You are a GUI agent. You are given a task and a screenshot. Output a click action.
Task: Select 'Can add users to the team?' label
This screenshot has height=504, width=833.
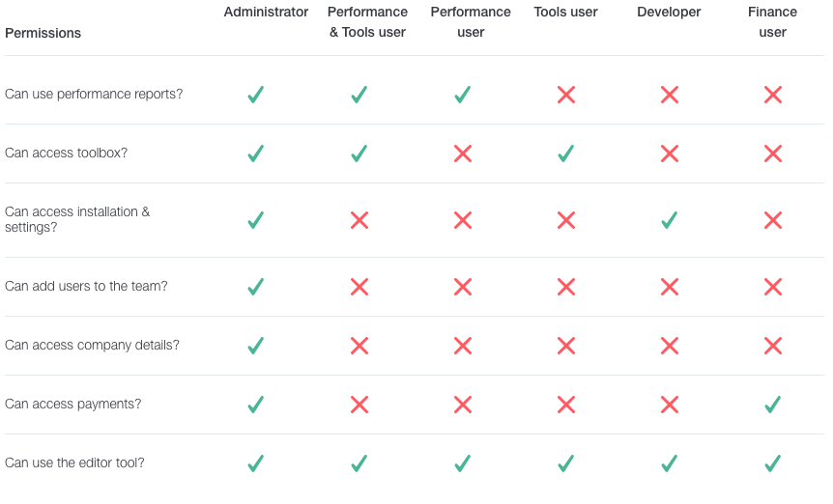point(86,286)
